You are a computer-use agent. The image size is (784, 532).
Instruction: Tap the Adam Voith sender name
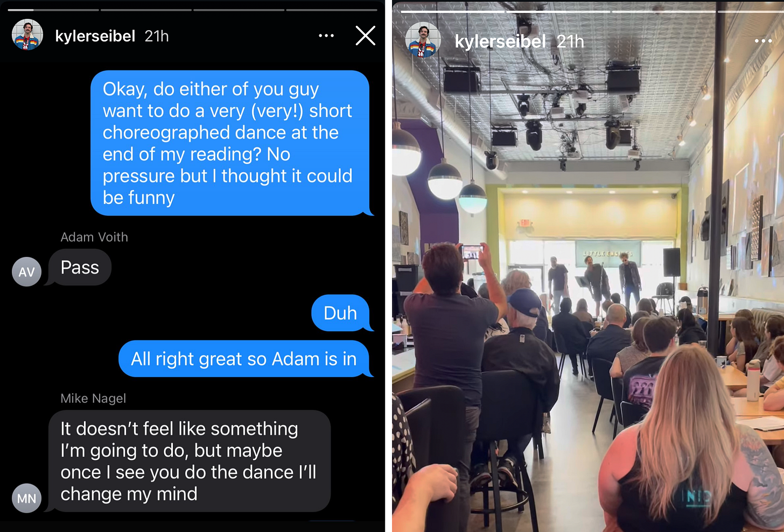click(94, 237)
